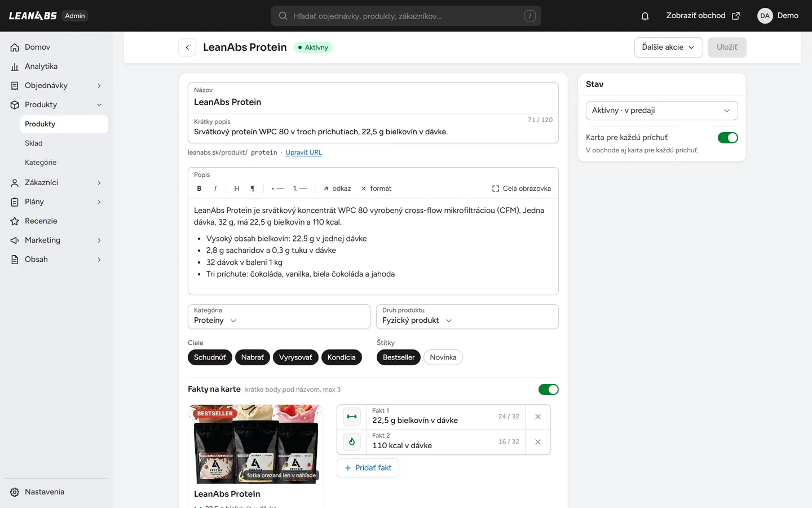This screenshot has height=508, width=812.
Task: Insert a bulleted list
Action: [x=278, y=189]
